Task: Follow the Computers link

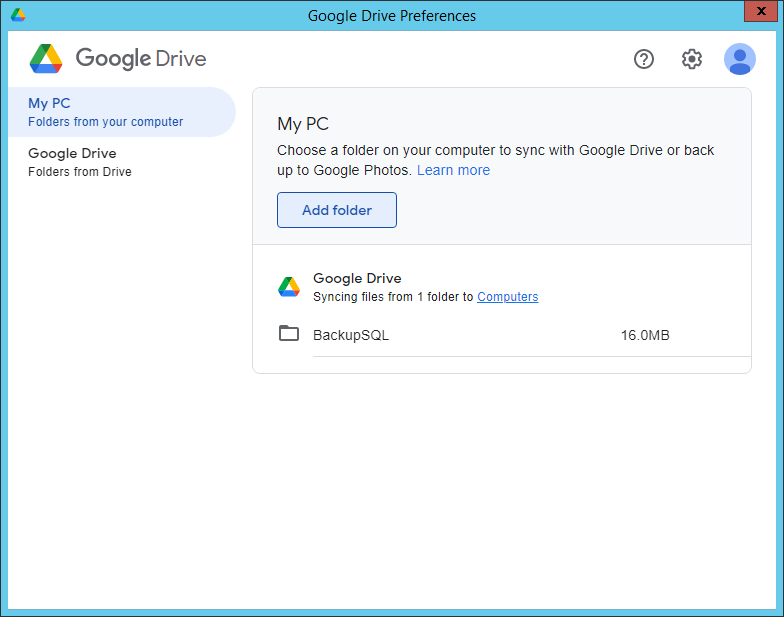Action: pyautogui.click(x=507, y=297)
